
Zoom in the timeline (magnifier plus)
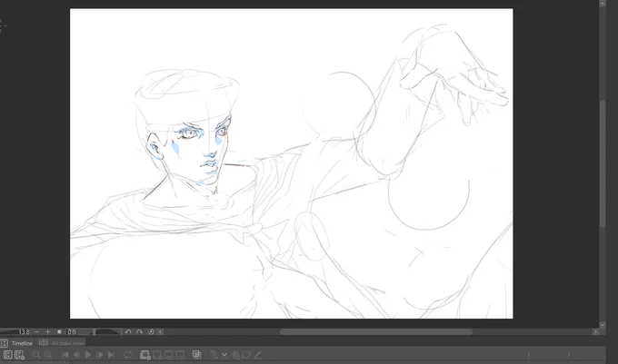[47, 355]
